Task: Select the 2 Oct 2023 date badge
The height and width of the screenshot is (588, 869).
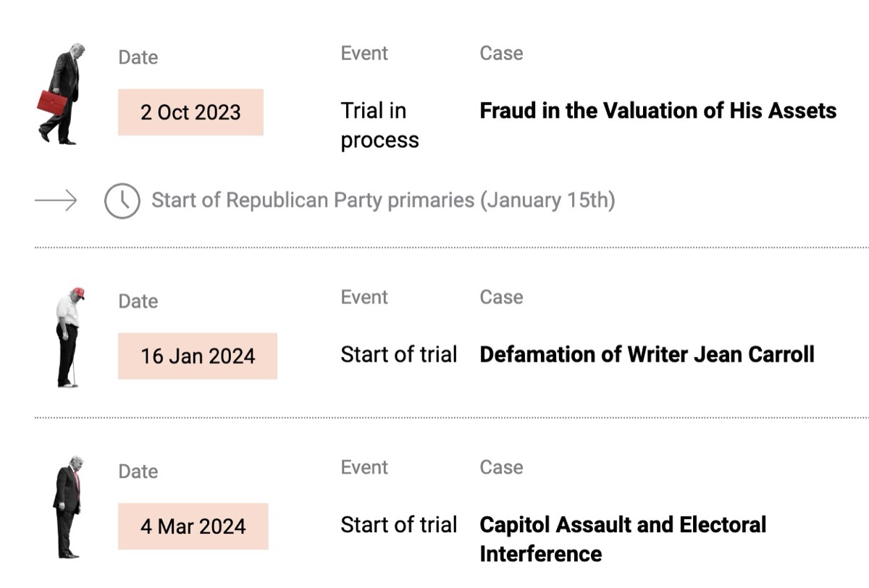Action: [190, 112]
